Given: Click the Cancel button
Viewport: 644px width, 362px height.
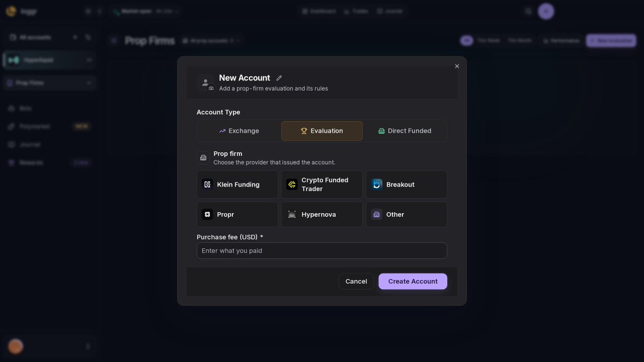Looking at the screenshot, I should [356, 282].
